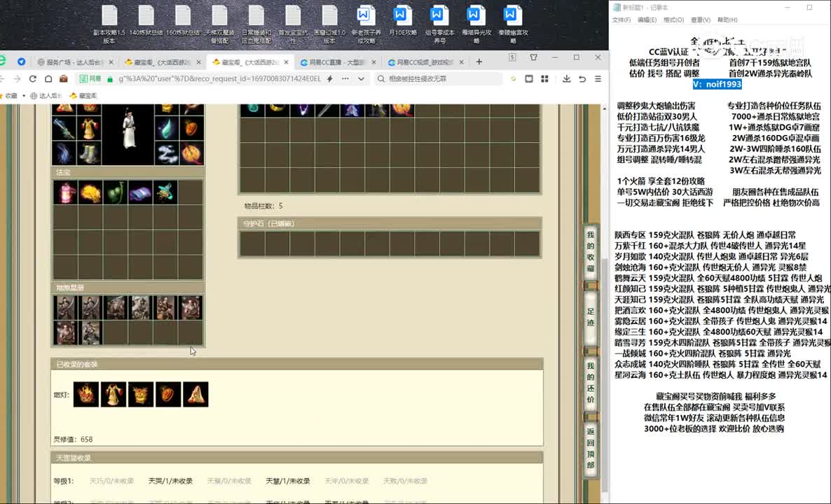Image resolution: width=831 pixels, height=504 pixels.
Task: Reload the page in the browser
Action: tap(33, 79)
